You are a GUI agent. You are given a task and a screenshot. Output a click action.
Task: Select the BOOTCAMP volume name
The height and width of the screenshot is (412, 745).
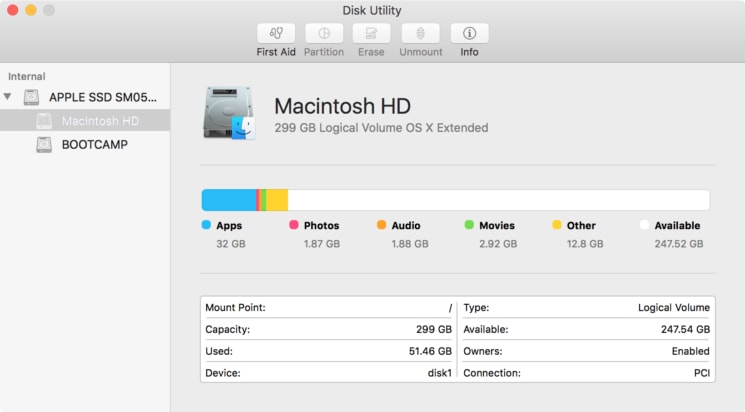pos(94,144)
